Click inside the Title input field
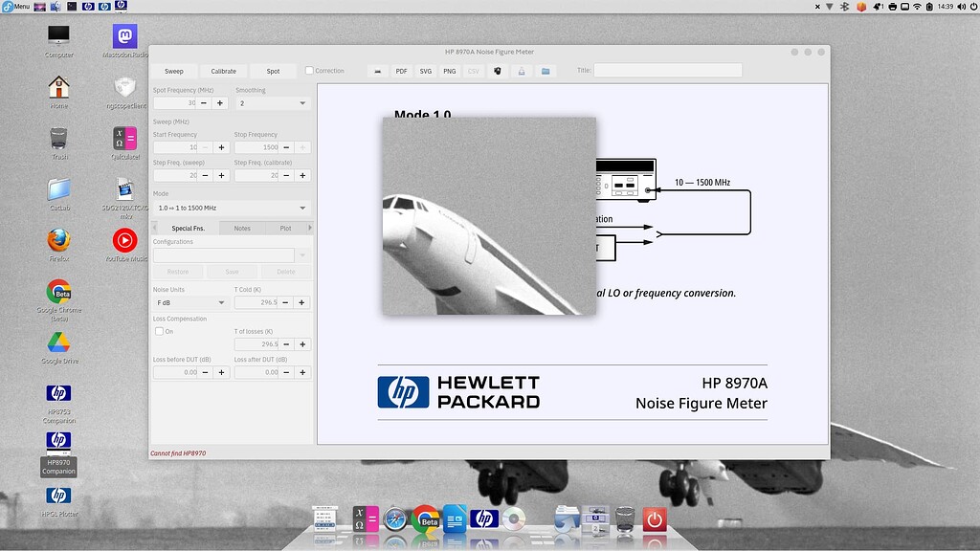Viewport: 980px width, 551px height. click(x=668, y=70)
